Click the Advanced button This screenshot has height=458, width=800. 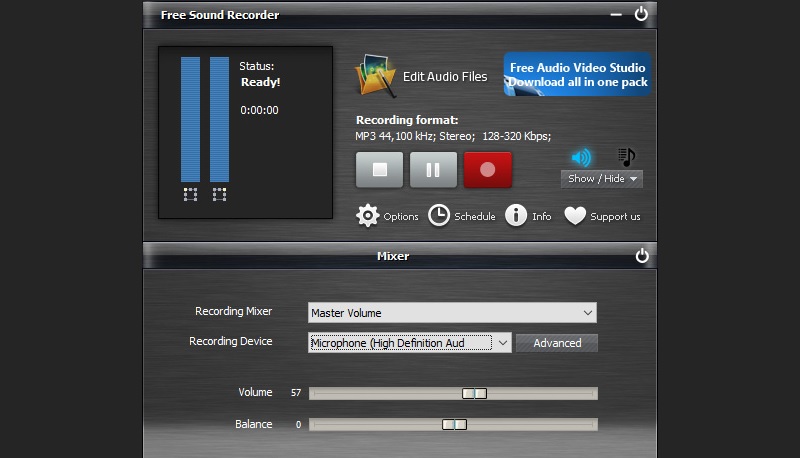(x=557, y=343)
